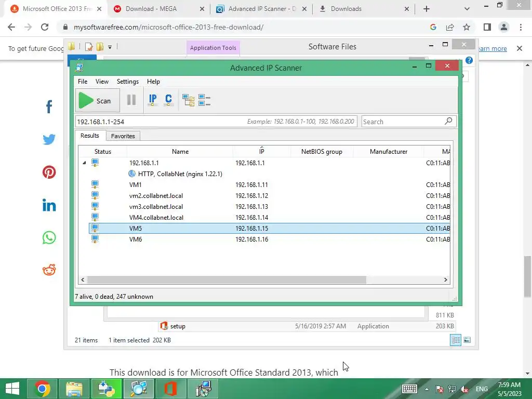Click the NetBIOS group column header
The width and height of the screenshot is (532, 399).
[x=322, y=151]
